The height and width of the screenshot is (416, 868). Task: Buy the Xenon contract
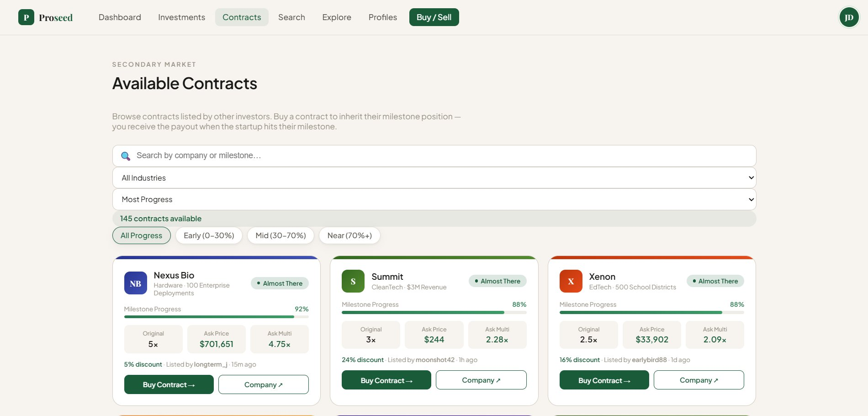604,380
